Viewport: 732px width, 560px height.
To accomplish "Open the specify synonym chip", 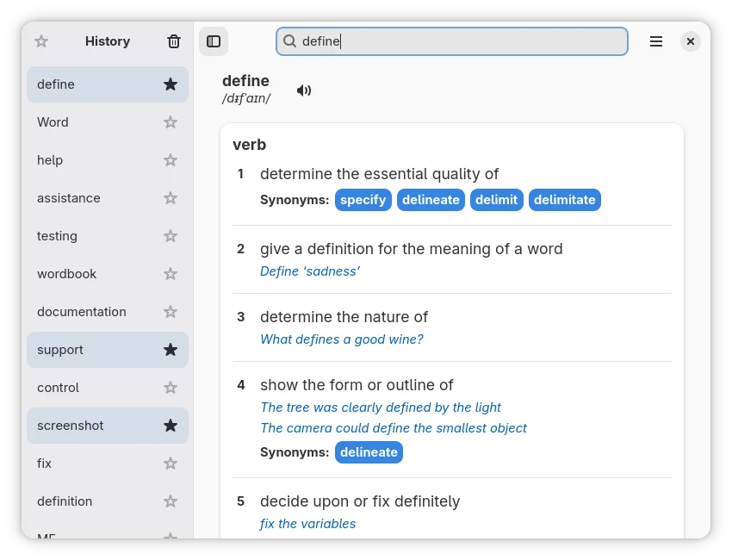I will point(363,200).
